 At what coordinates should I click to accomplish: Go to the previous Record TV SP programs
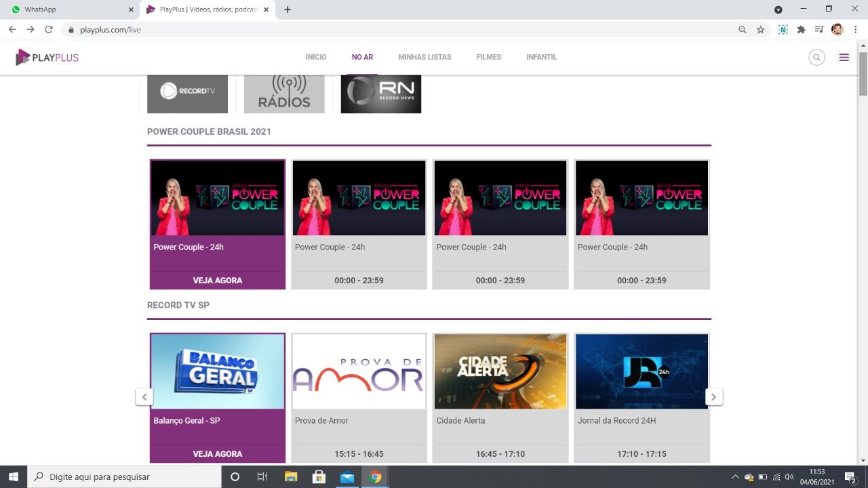pos(144,396)
